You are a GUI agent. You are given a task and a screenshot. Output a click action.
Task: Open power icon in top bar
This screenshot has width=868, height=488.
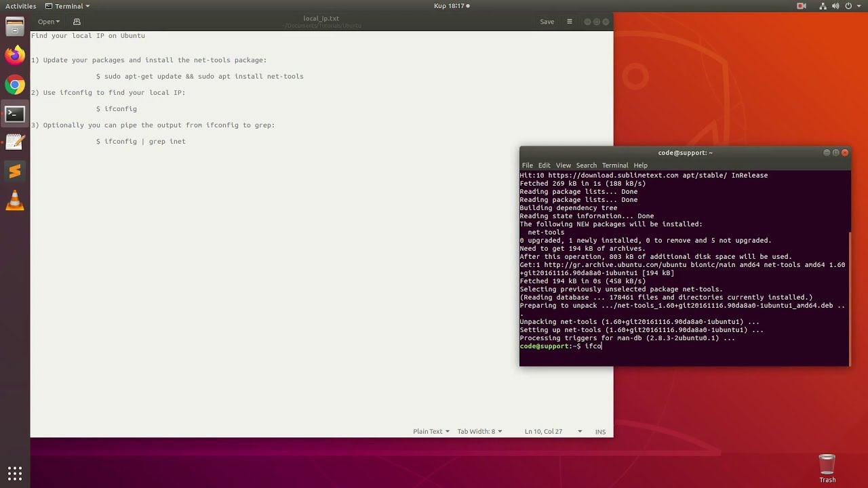pos(848,6)
